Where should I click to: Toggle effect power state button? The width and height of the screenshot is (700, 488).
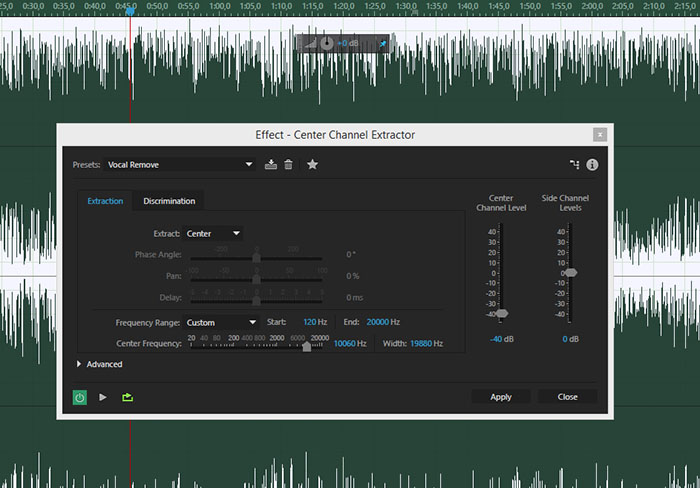(x=80, y=397)
